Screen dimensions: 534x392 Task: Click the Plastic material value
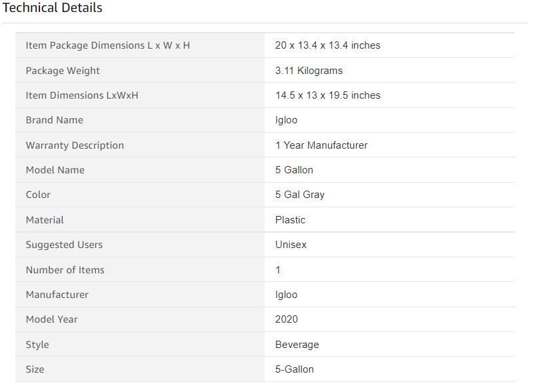pos(290,220)
